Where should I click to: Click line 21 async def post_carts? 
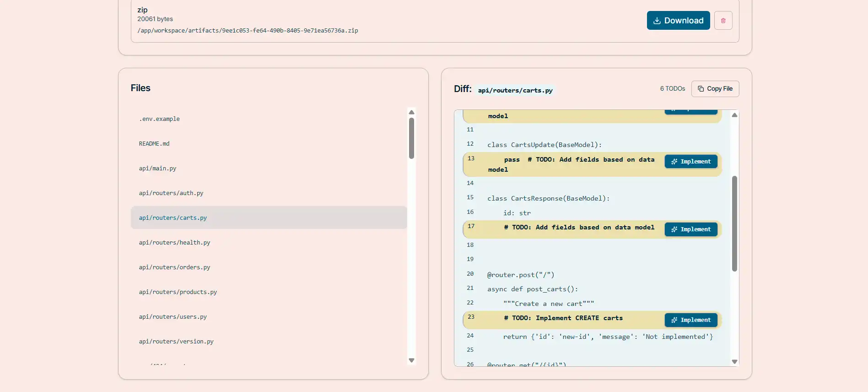tap(533, 289)
